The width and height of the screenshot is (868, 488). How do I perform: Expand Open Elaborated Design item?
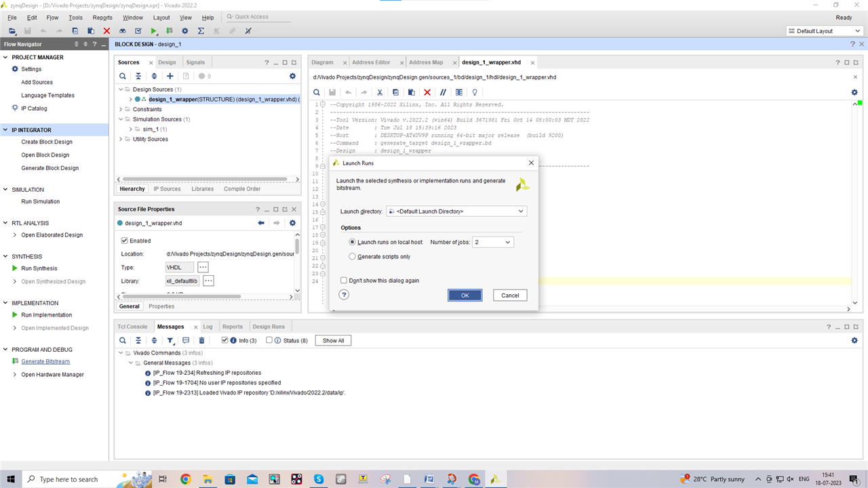pos(15,235)
